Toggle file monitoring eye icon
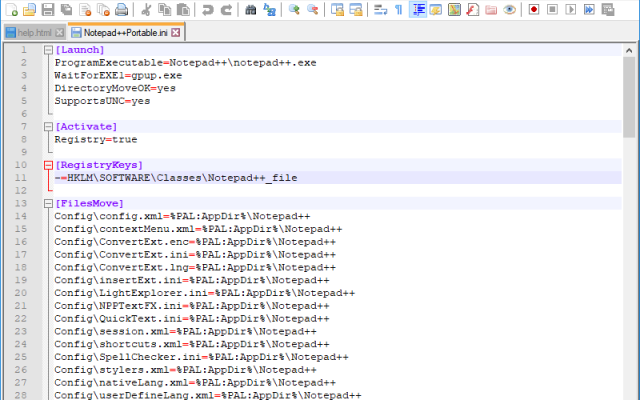The image size is (640, 400). [x=509, y=9]
